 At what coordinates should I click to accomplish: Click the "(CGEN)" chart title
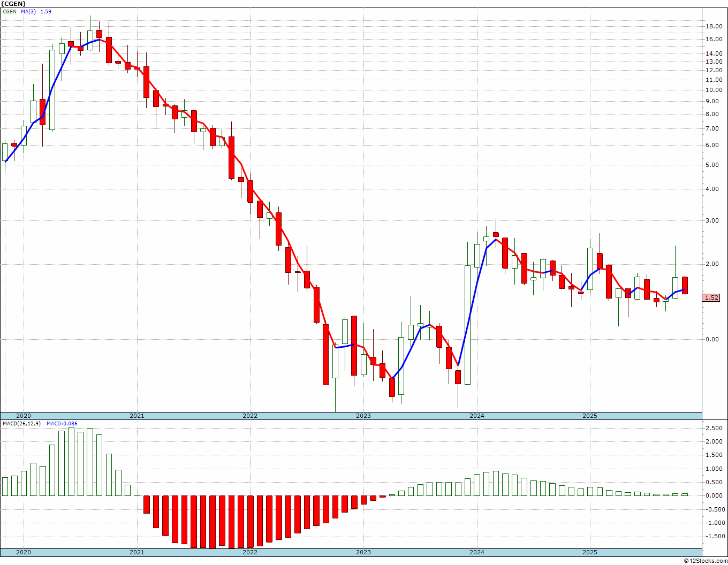(x=13, y=4)
